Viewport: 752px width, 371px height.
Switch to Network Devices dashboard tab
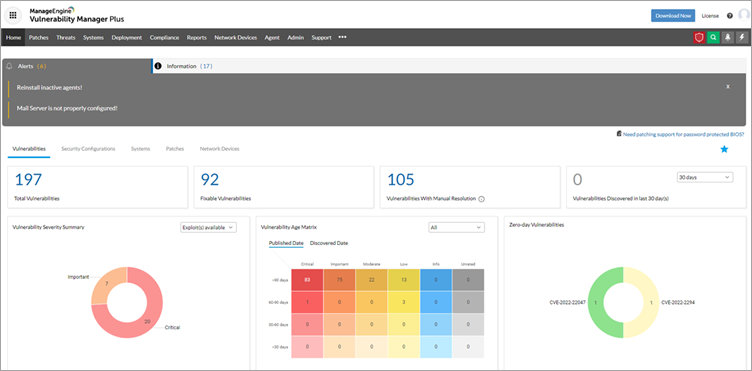pos(220,149)
